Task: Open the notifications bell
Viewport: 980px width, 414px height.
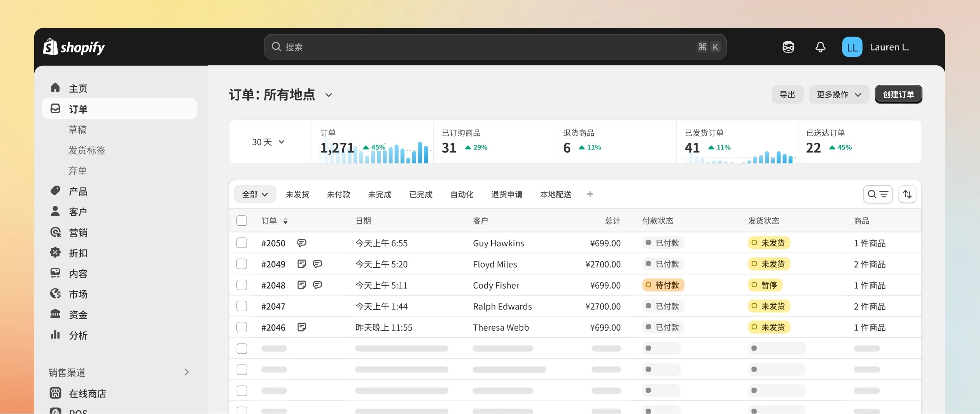Action: [821, 47]
